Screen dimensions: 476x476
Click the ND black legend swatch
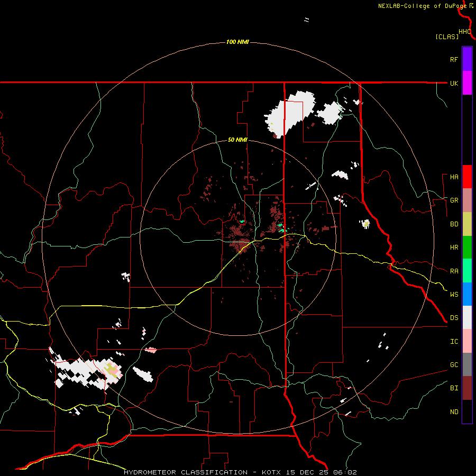(467, 411)
